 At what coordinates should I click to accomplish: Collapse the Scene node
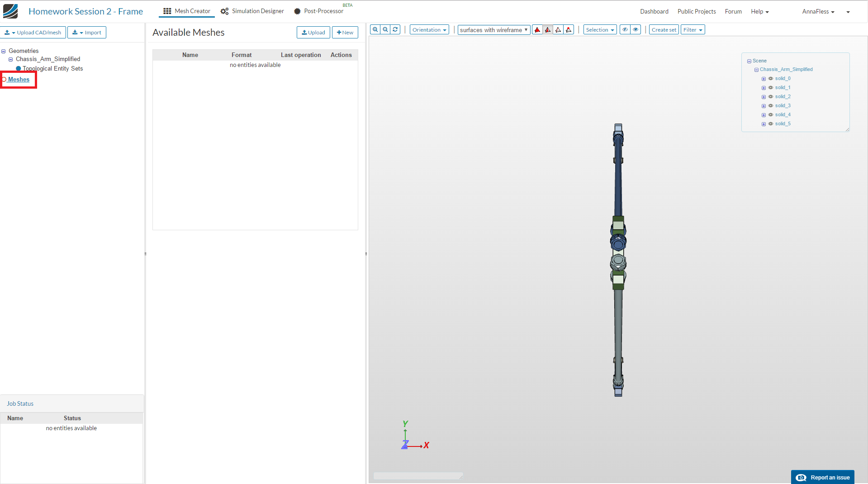(x=749, y=61)
